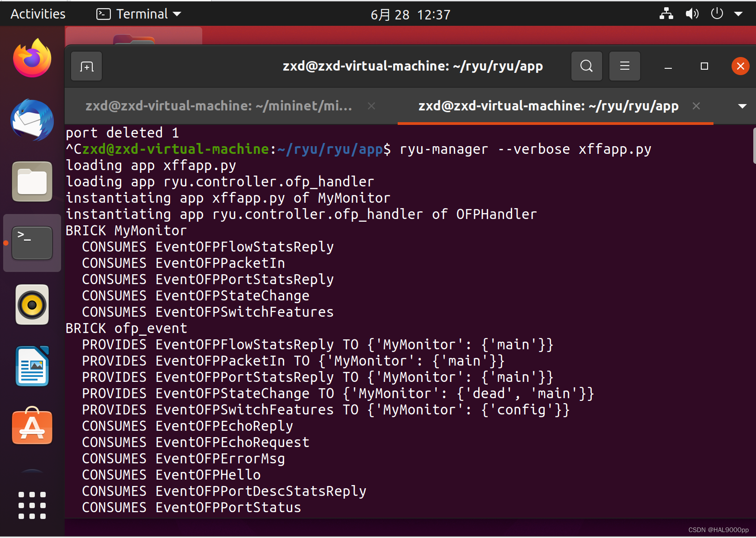Click 'CONSUMES EventOFPPortDescStatsReply' line
Screen dimensions: 756x538
pos(224,491)
